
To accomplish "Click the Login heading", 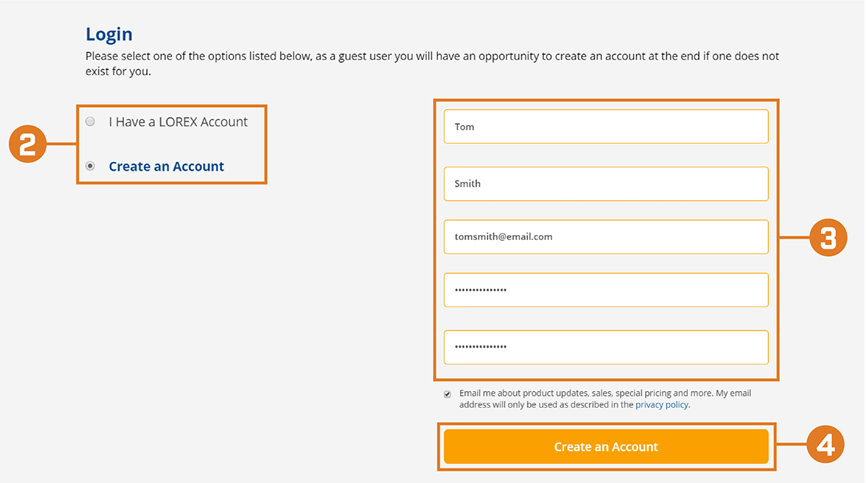I will click(x=109, y=34).
